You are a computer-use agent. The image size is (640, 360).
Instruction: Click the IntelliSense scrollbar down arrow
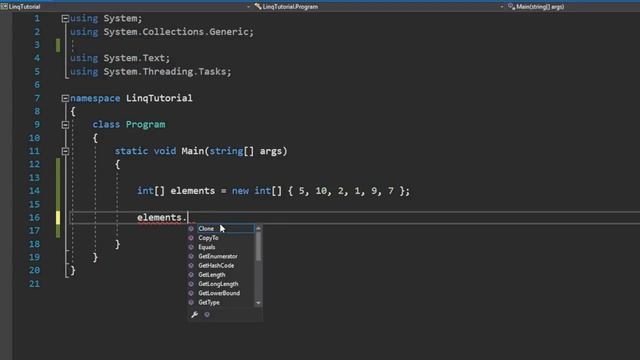click(258, 303)
